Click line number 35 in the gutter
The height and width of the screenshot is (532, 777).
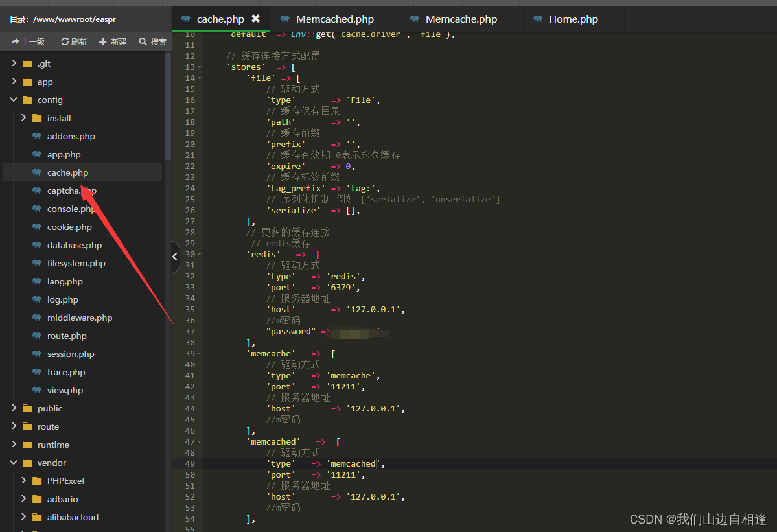click(x=189, y=309)
